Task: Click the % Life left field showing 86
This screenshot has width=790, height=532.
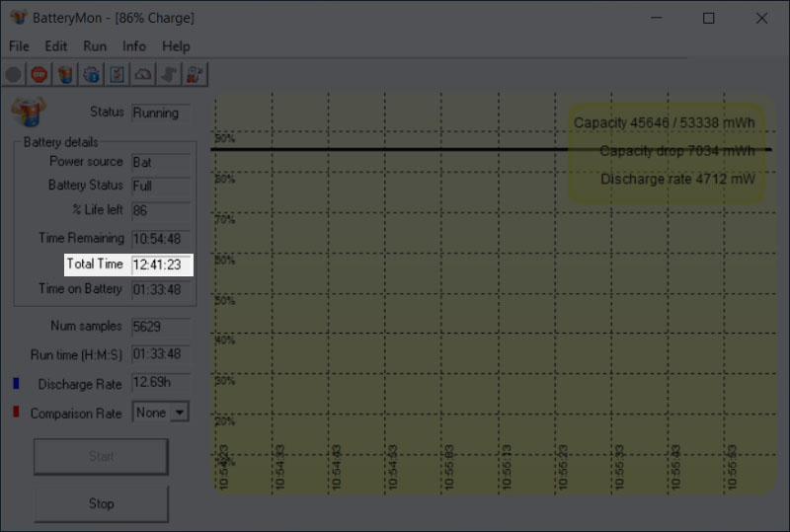Action: 161,210
